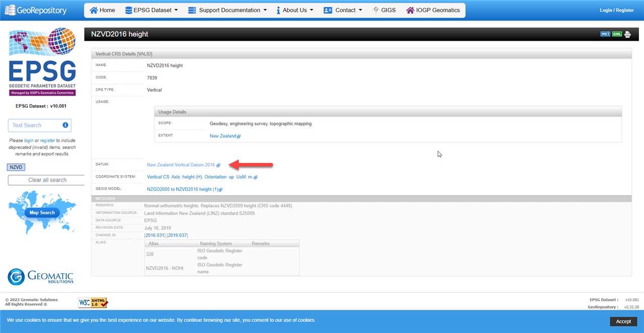Click the GIGS target icon

(x=376, y=10)
